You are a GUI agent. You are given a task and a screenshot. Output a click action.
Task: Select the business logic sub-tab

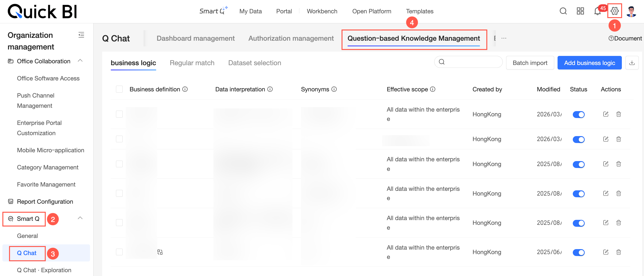tap(133, 63)
